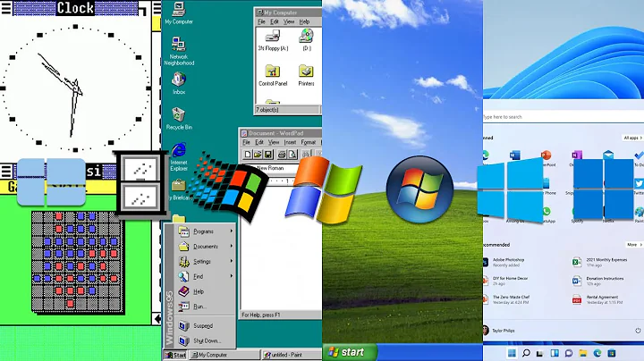Click the My Computer taskbar button
The width and height of the screenshot is (644, 361).
coord(225,355)
